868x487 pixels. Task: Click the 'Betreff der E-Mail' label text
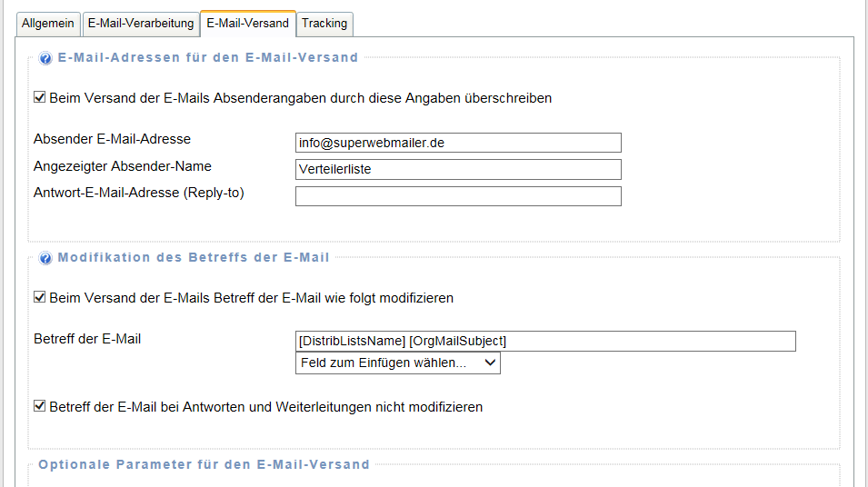click(87, 339)
